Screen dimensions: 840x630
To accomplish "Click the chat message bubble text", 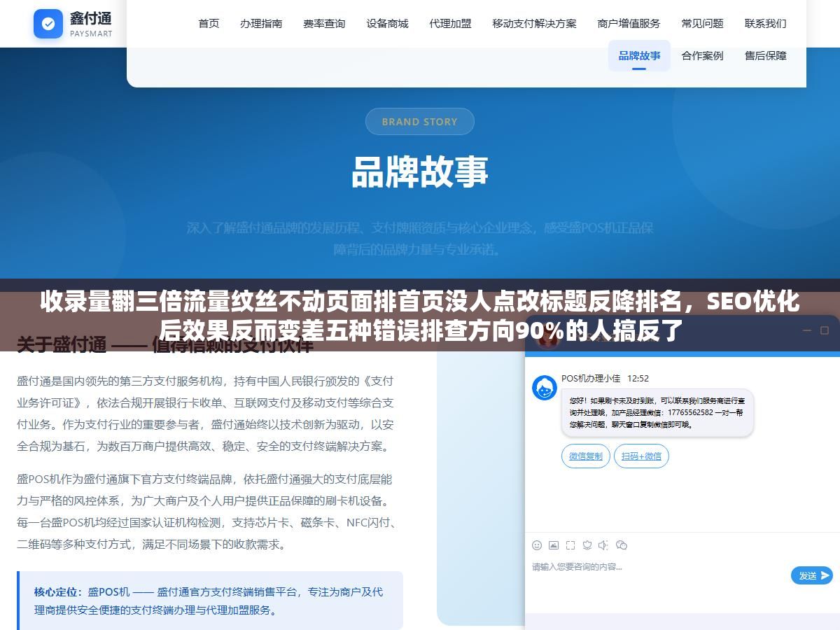I will pos(657,413).
